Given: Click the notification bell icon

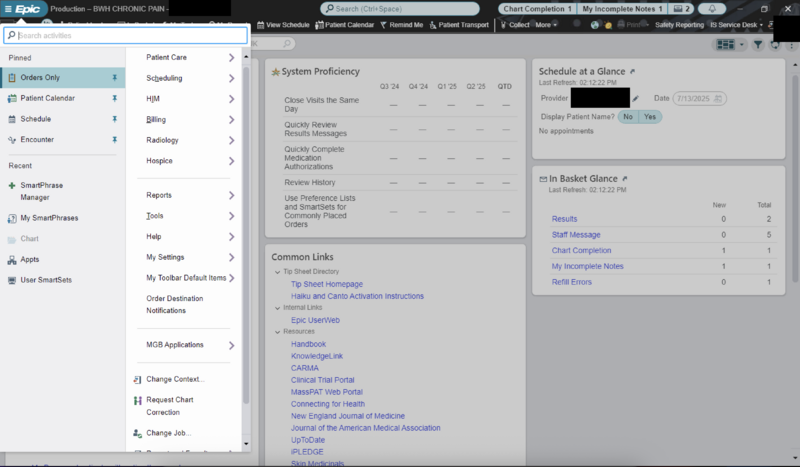Looking at the screenshot, I should [x=711, y=9].
